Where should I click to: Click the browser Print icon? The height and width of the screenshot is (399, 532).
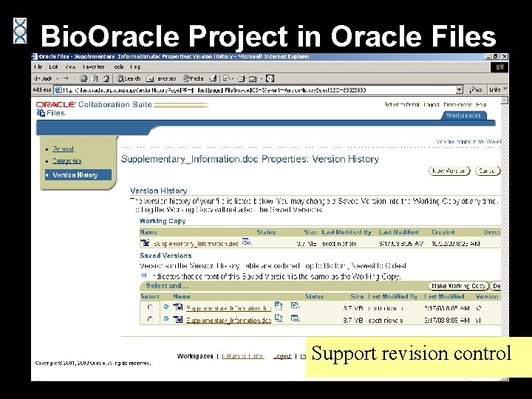coord(242,79)
